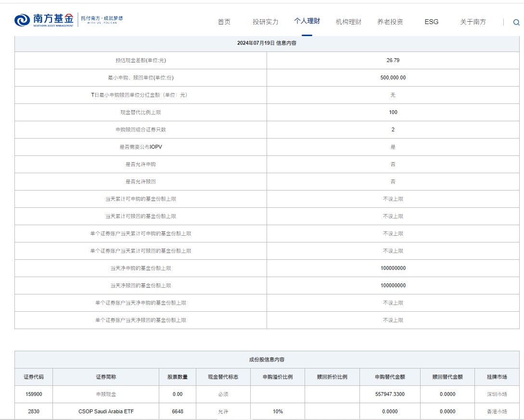Click the 股票数量 column header
Viewport: 524px width, 420px height.
(x=178, y=377)
